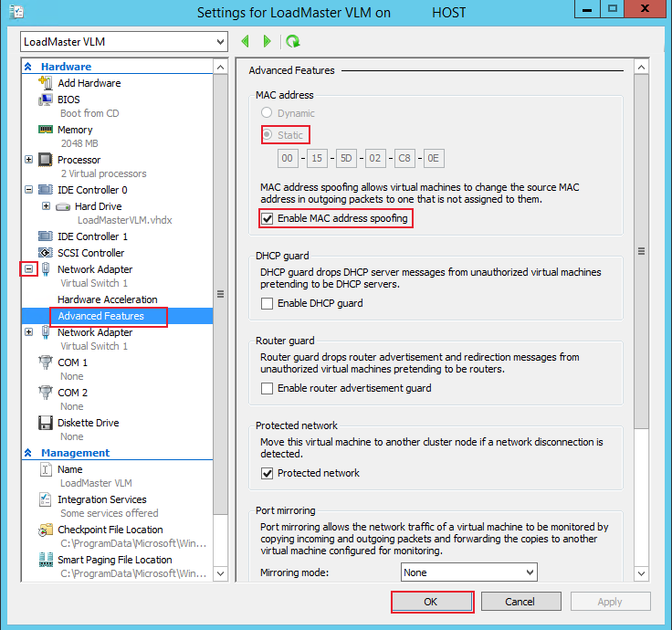
Task: Select Integration Services in Management section
Action: point(101,499)
